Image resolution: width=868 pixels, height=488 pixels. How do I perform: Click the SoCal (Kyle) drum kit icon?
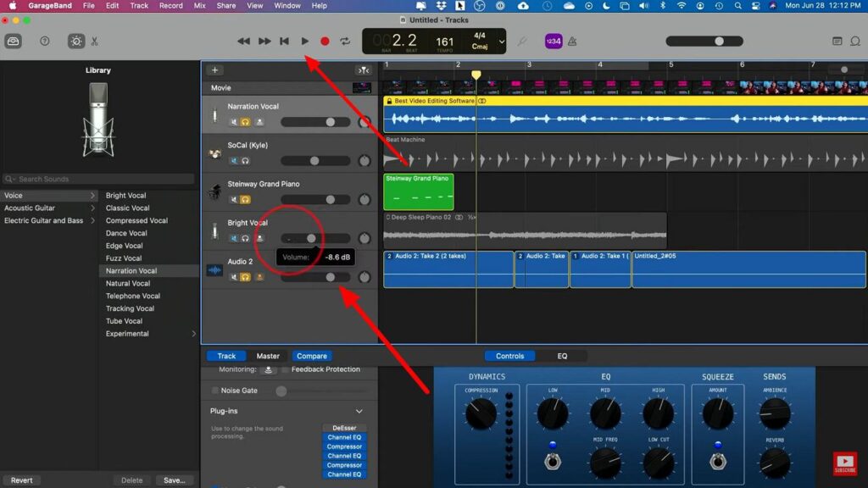click(x=214, y=153)
